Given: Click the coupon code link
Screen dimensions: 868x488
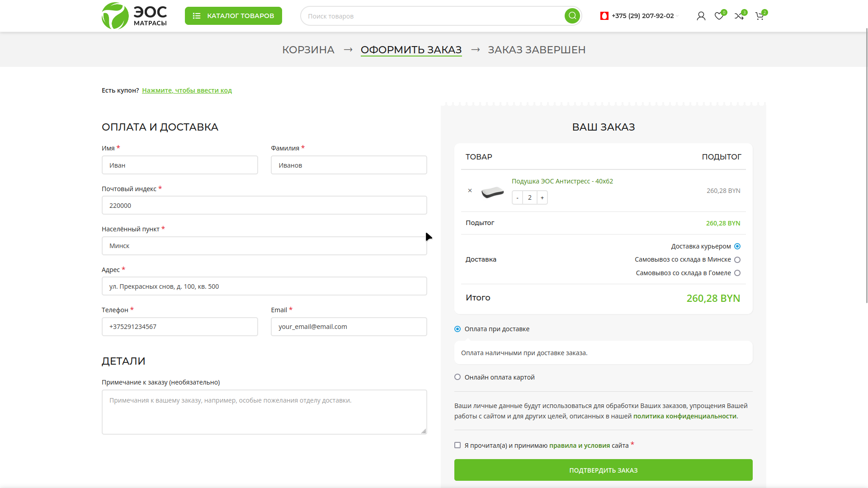Looking at the screenshot, I should (x=187, y=90).
